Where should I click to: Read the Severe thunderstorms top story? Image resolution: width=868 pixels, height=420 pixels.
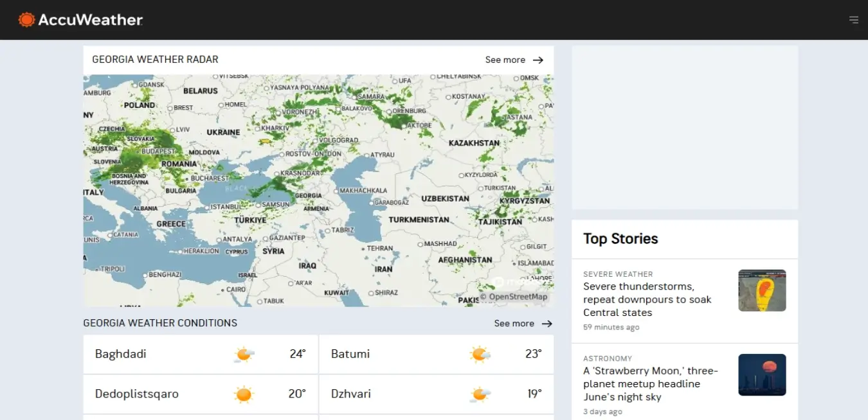tap(647, 299)
